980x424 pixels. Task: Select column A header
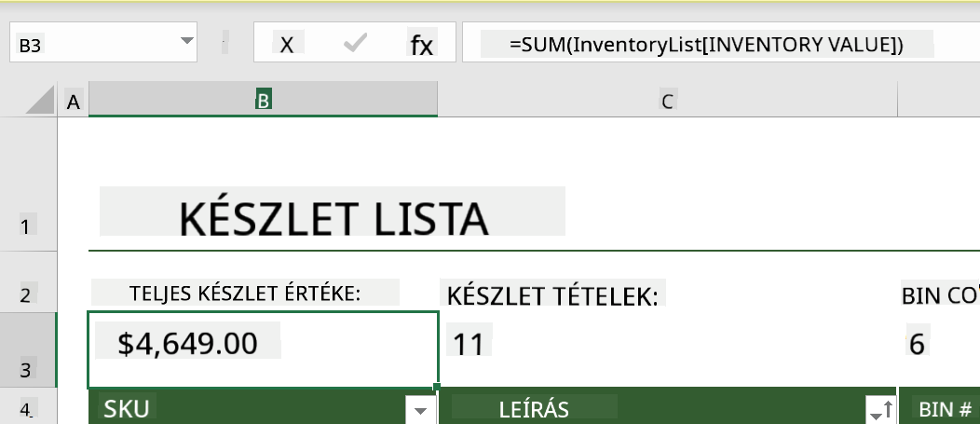(74, 101)
